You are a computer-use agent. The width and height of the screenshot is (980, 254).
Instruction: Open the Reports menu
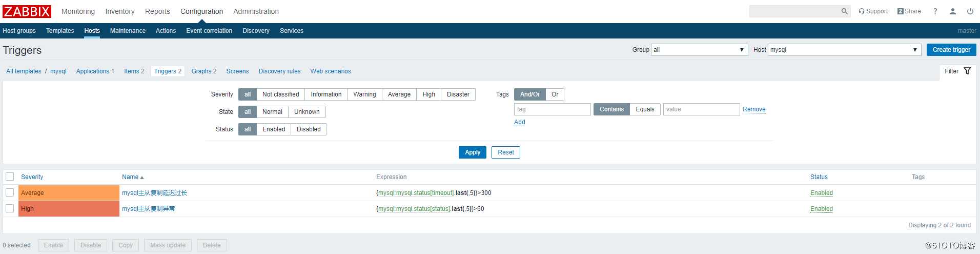157,11
